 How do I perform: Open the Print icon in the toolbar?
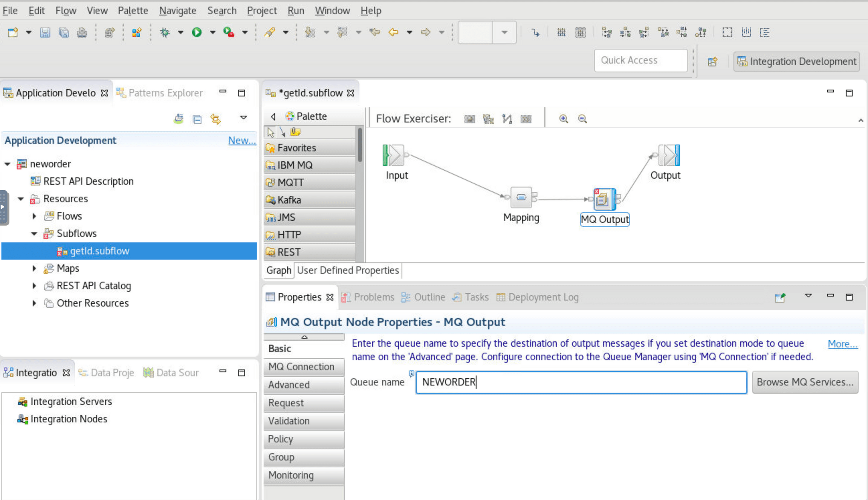(x=82, y=32)
